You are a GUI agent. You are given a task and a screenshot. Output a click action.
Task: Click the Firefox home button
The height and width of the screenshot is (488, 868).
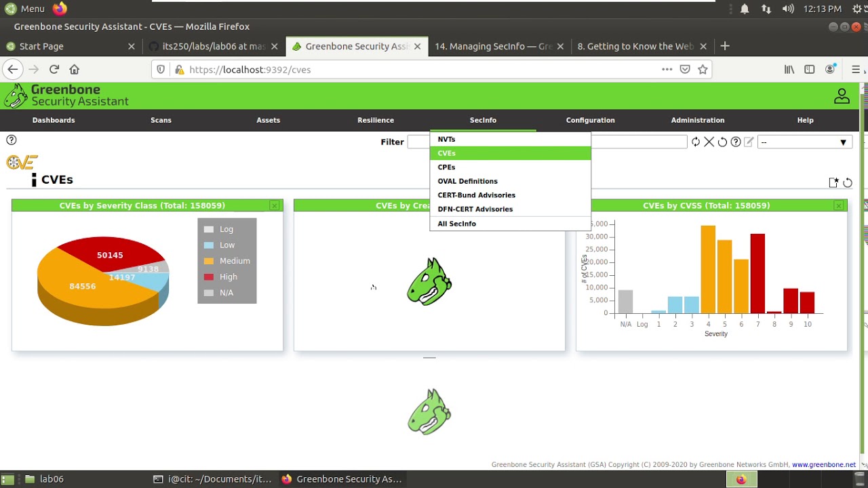(x=75, y=69)
